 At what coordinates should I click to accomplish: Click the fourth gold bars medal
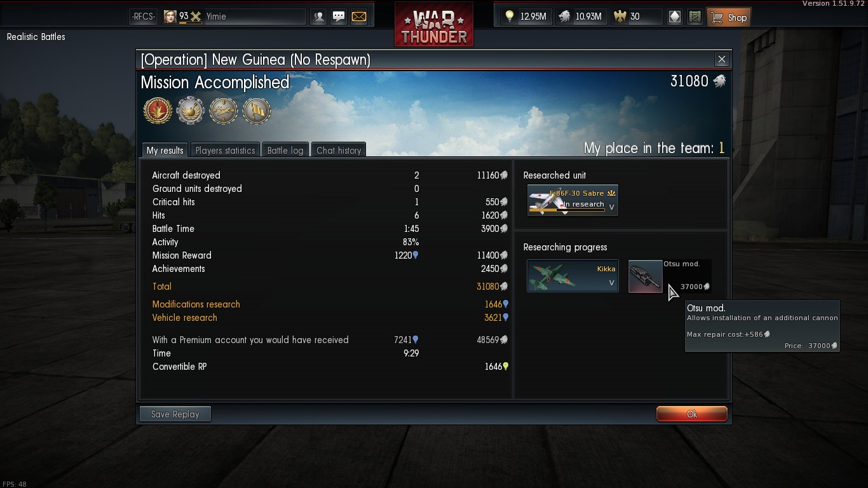click(x=257, y=111)
